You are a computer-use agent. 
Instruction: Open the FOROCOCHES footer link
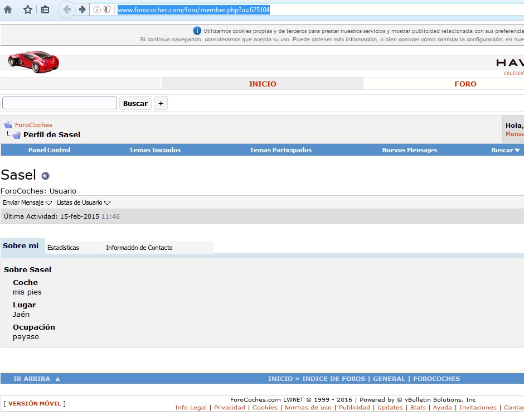click(436, 379)
